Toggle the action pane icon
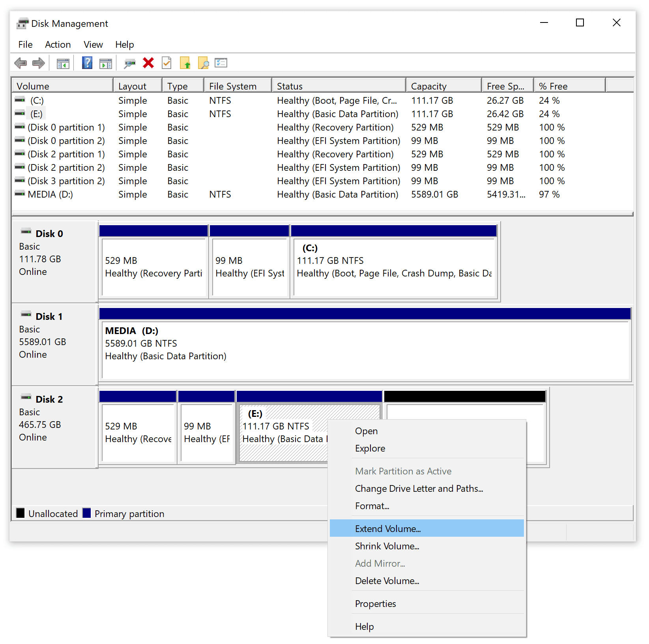This screenshot has height=644, width=649. [105, 63]
